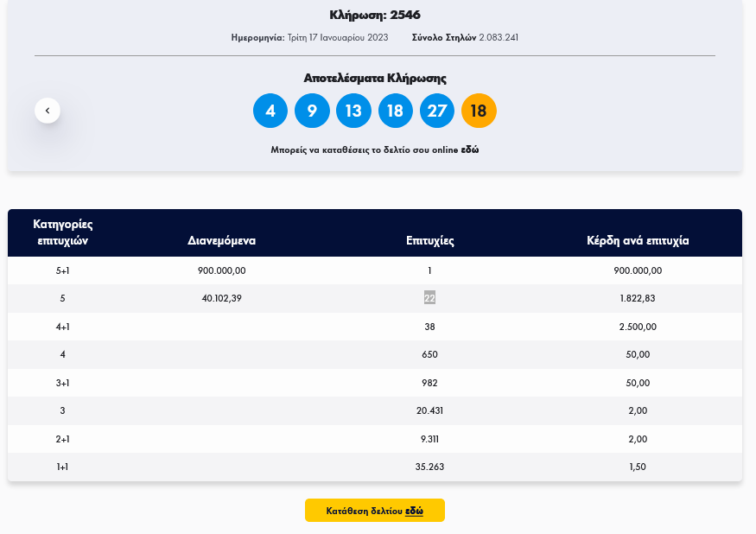Go to the previous draw with the left arrow

tap(48, 111)
